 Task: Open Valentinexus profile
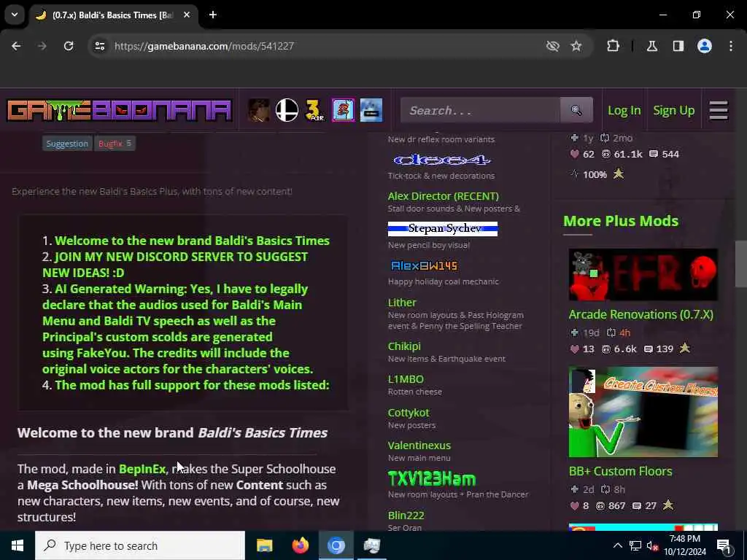(419, 446)
